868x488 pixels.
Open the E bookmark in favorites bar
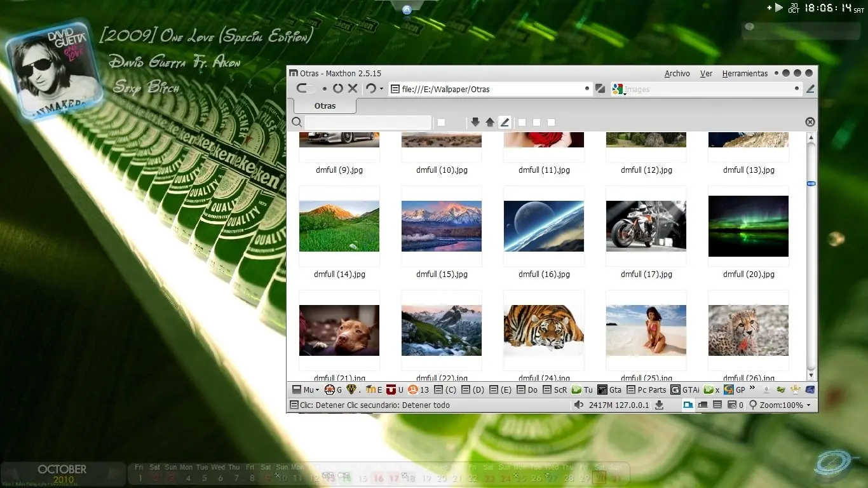tap(374, 390)
